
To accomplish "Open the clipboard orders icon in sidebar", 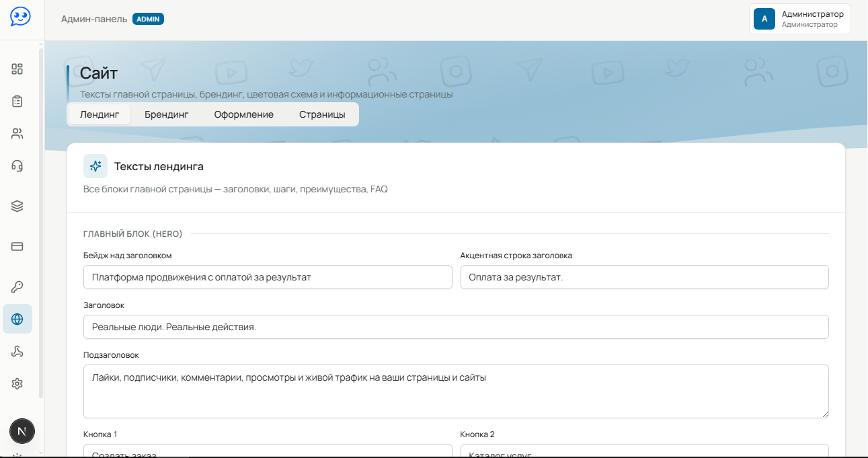I will click(x=17, y=101).
